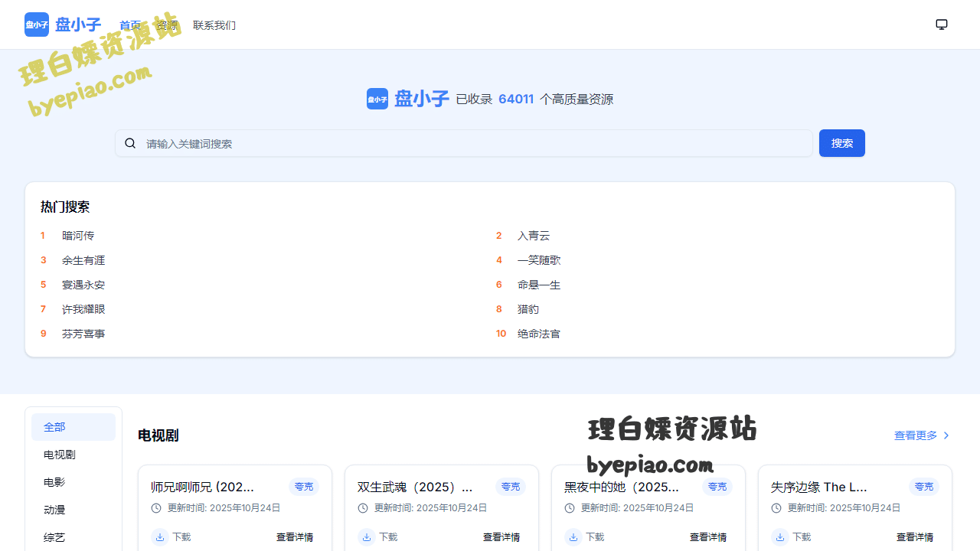The width and height of the screenshot is (980, 551).
Task: View details of 双生武魂 card
Action: (x=501, y=537)
